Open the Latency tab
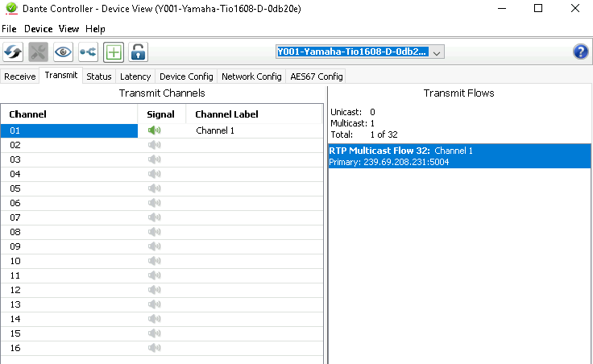The height and width of the screenshot is (364, 593). (x=135, y=77)
